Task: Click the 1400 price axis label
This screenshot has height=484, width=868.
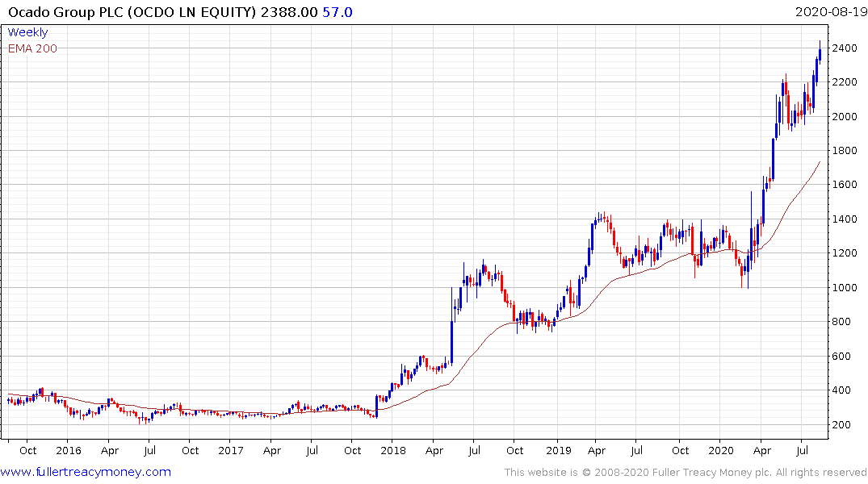Action: click(845, 219)
